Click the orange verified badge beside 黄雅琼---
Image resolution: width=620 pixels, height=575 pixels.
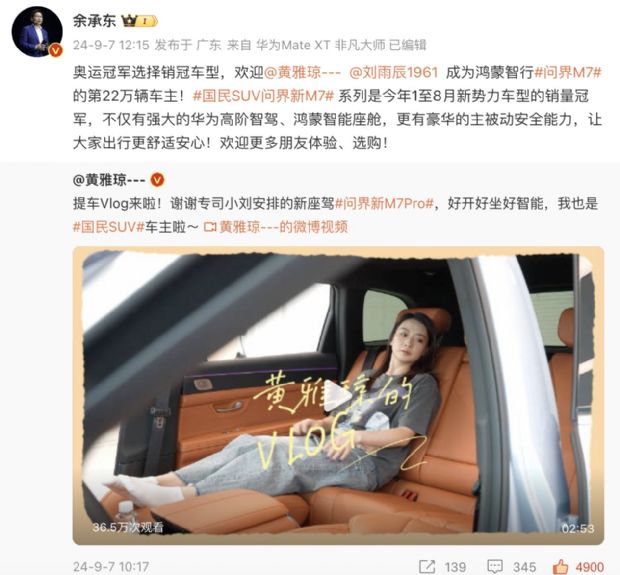pyautogui.click(x=157, y=180)
